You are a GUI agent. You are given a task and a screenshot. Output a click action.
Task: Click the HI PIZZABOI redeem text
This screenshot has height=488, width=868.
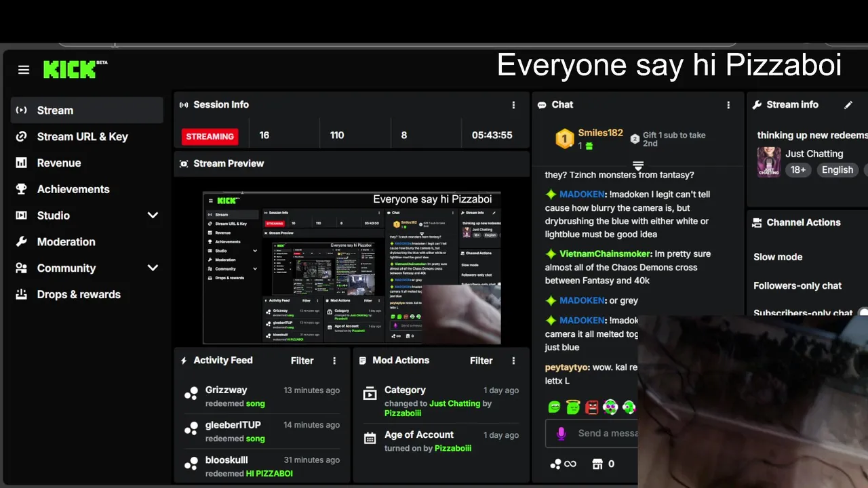pyautogui.click(x=269, y=474)
